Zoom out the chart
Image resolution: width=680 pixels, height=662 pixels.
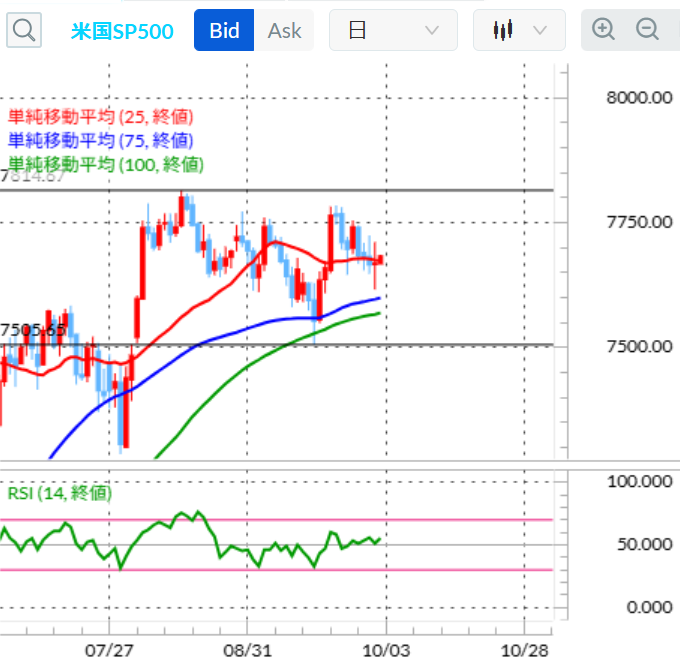coord(647,29)
